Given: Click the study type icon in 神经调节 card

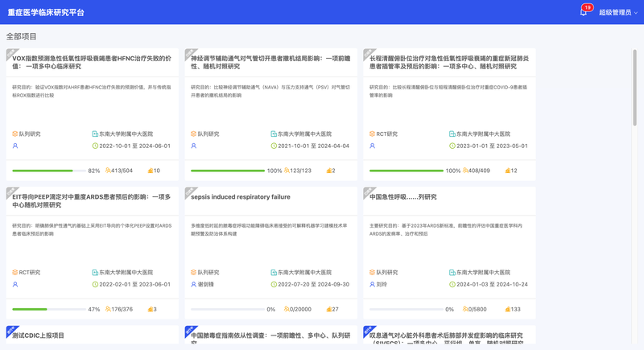Looking at the screenshot, I should [x=193, y=134].
